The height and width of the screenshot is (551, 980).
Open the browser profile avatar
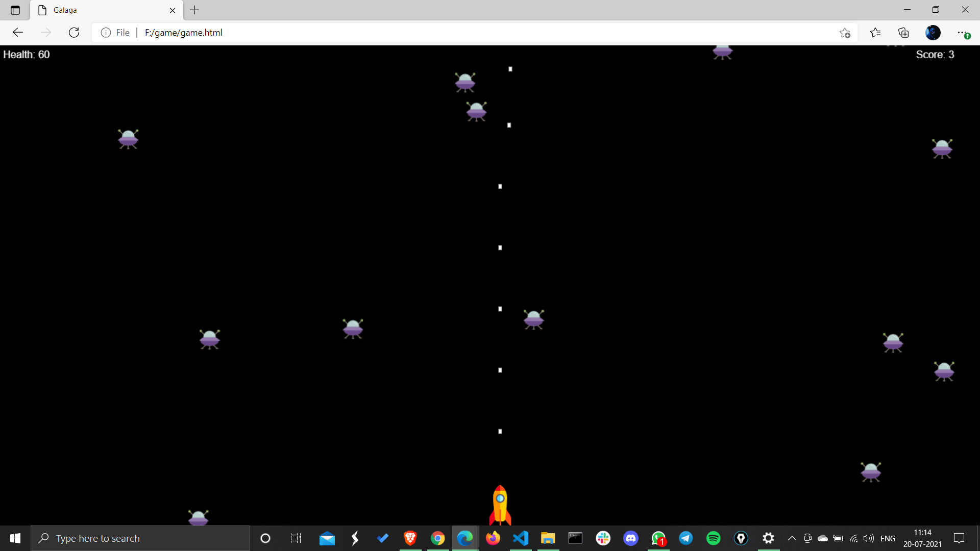click(x=933, y=33)
